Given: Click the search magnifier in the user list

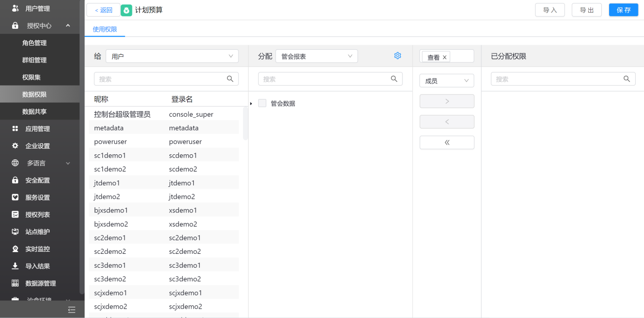Looking at the screenshot, I should pyautogui.click(x=230, y=79).
